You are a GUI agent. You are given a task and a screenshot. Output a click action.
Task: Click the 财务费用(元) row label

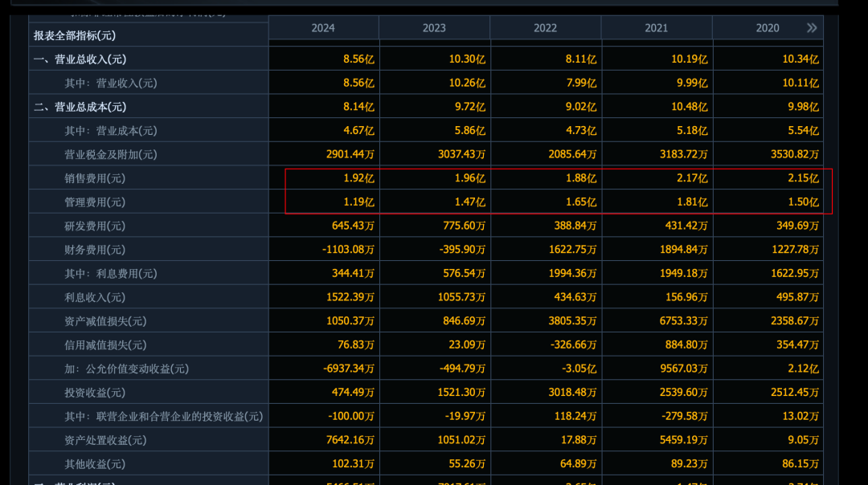pos(95,250)
